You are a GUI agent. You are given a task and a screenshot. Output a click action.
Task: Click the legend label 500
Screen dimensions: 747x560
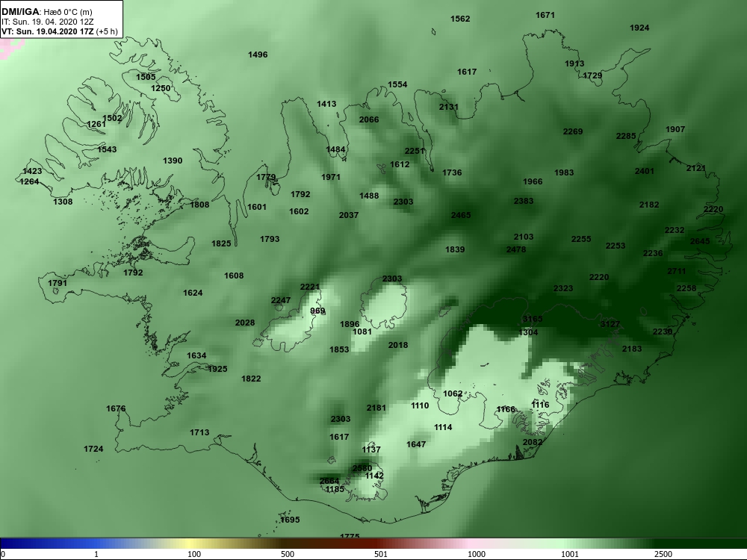tap(288, 554)
